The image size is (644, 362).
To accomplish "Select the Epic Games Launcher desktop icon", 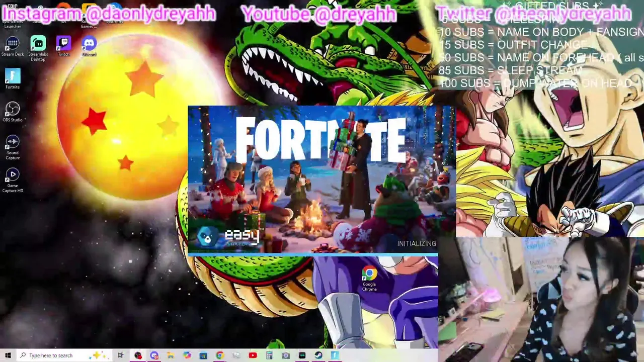I will 13,16.
